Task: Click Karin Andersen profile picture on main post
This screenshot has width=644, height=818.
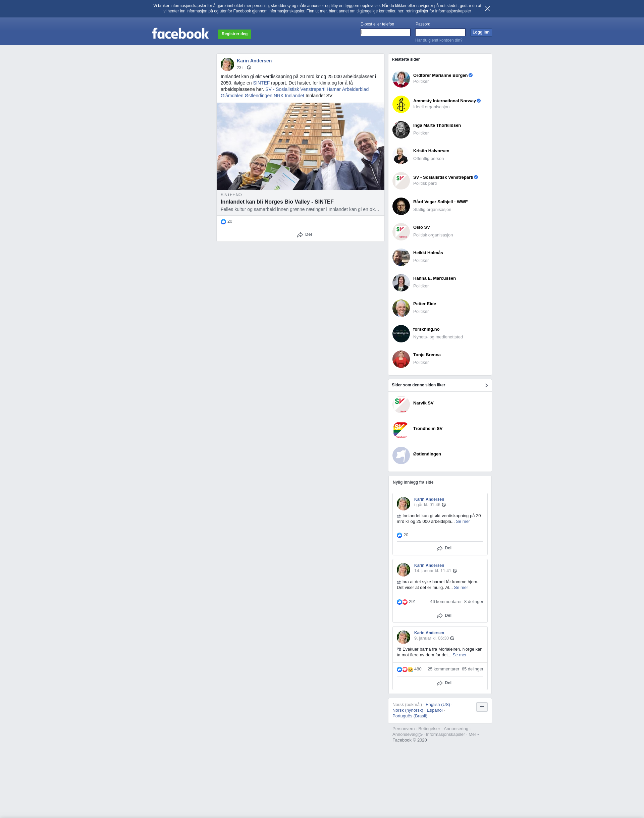Action: [227, 64]
